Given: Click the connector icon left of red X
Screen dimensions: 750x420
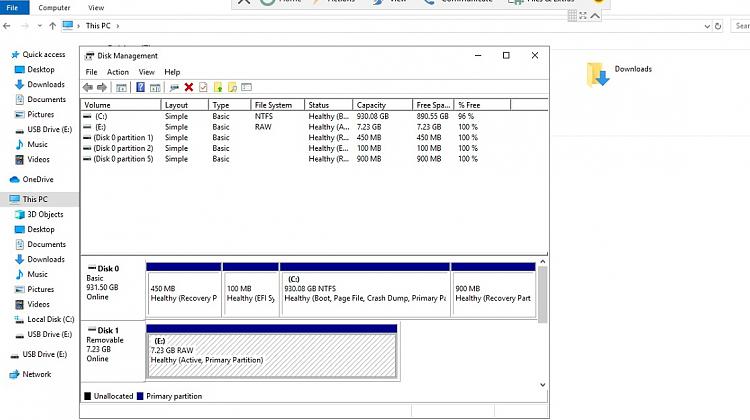Looking at the screenshot, I should 174,87.
